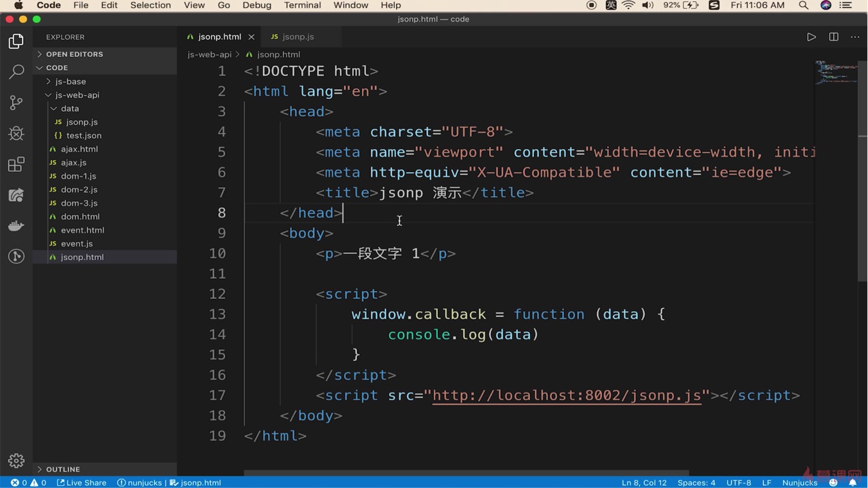The image size is (868, 488).
Task: Open the editor More Actions menu
Action: (x=855, y=37)
